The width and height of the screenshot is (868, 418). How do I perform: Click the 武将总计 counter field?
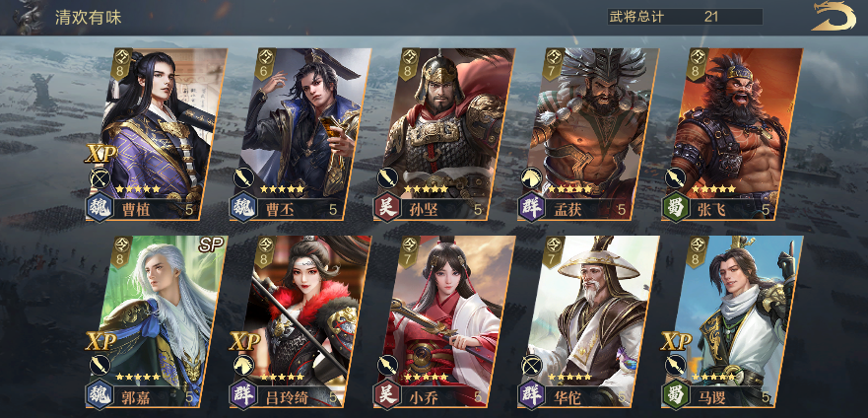(685, 17)
